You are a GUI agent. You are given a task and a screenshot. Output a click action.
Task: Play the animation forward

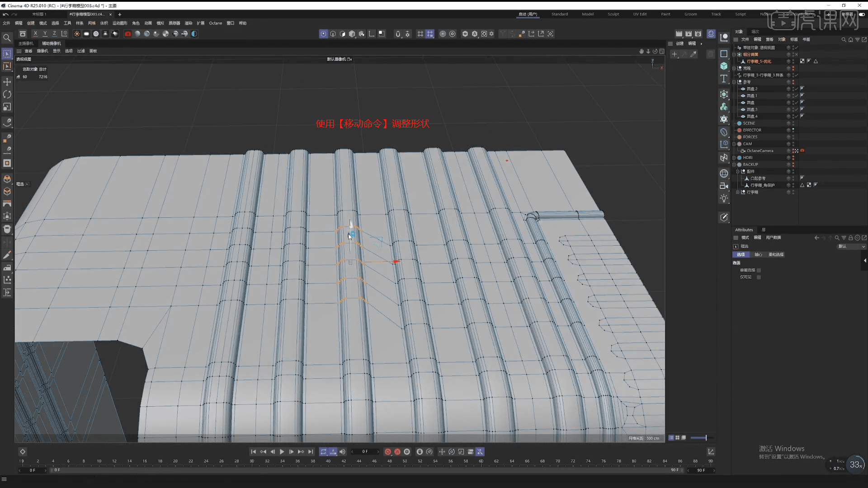coord(282,452)
